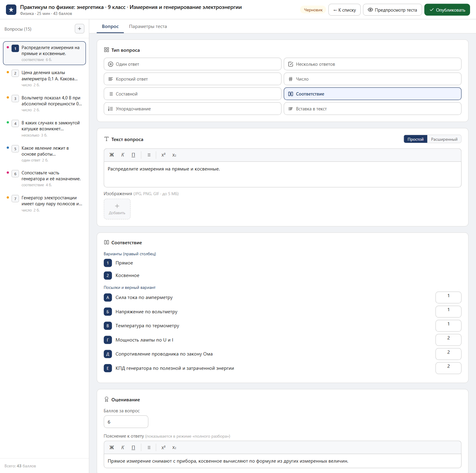Viewport: 476px width, 473px height.
Task: Apply subscript in question text editor
Action: click(x=174, y=155)
